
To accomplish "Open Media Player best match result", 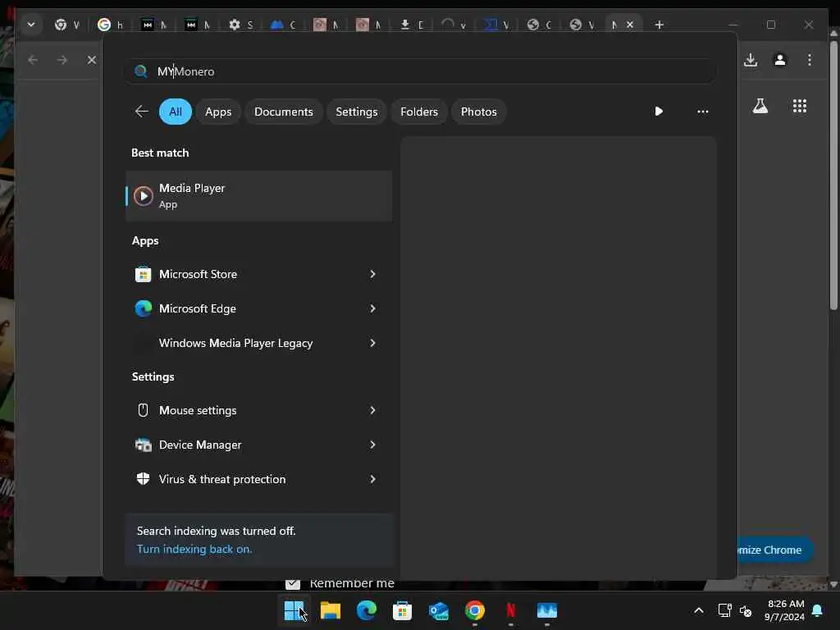I will pos(258,195).
